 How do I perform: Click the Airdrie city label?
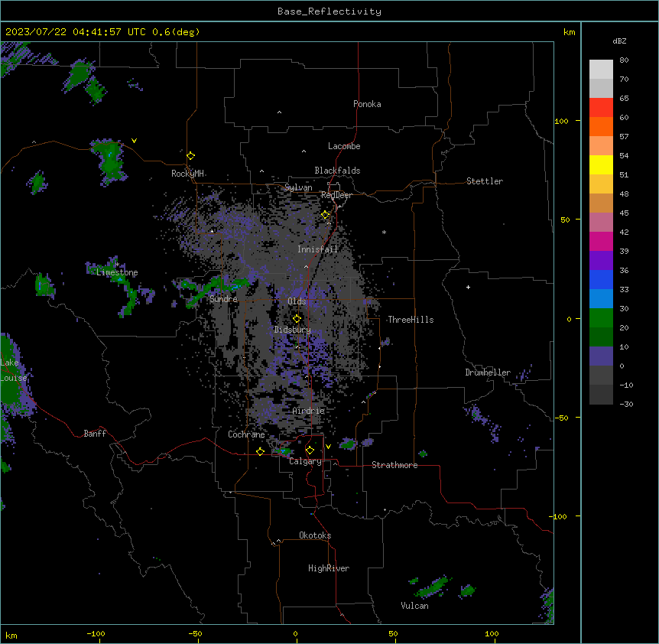308,411
